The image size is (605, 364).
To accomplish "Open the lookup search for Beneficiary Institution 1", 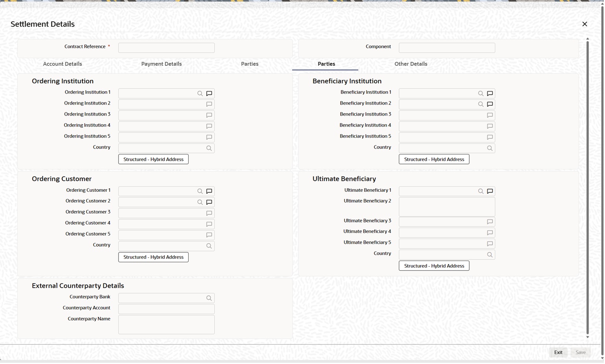I will [481, 94].
